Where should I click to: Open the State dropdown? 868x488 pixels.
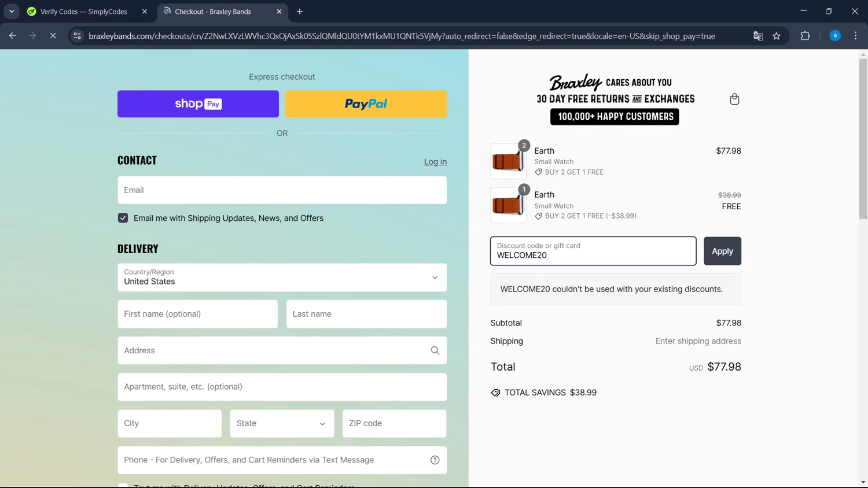(x=282, y=423)
